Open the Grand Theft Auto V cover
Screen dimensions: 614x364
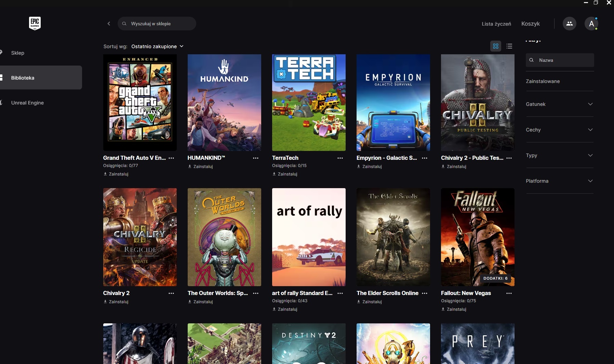point(140,102)
